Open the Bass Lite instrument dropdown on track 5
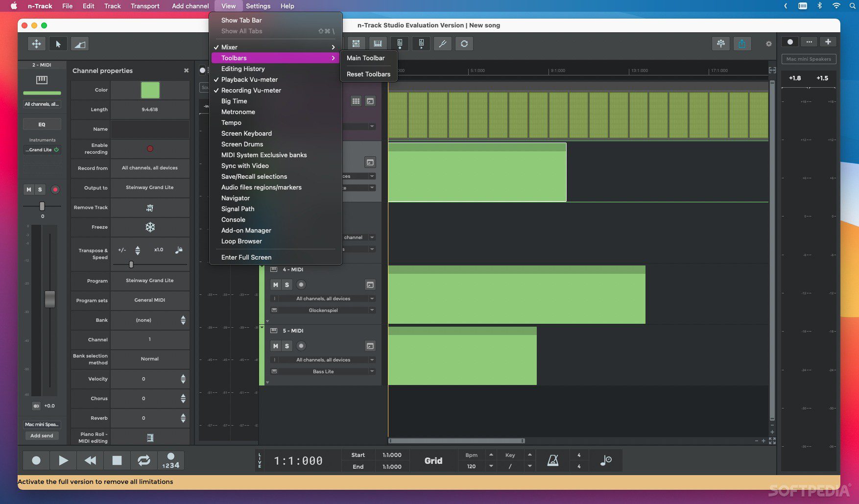The width and height of the screenshot is (859, 504). (x=323, y=371)
